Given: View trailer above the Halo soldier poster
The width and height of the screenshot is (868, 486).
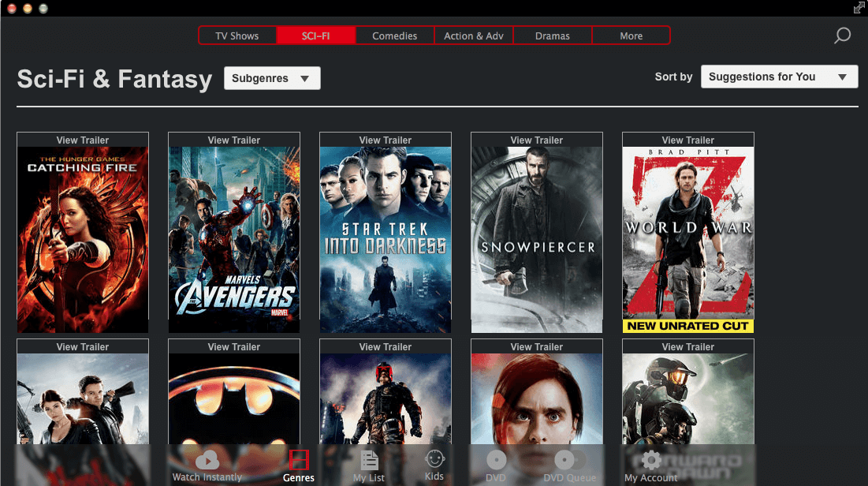Looking at the screenshot, I should click(x=688, y=347).
